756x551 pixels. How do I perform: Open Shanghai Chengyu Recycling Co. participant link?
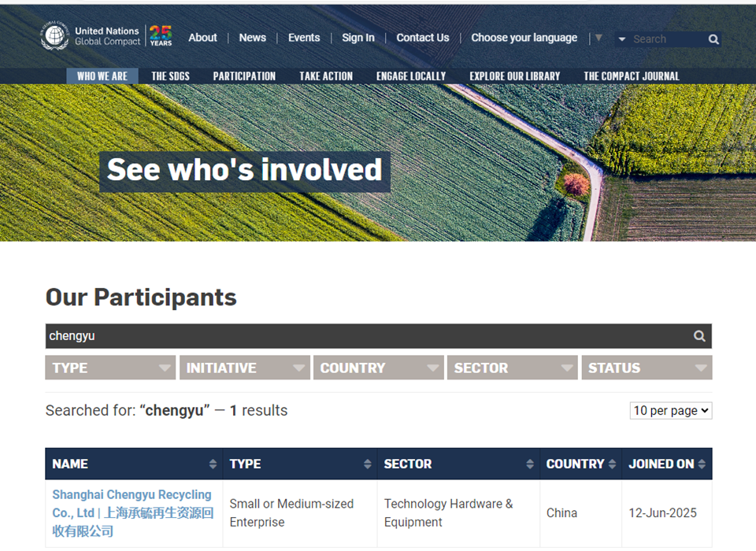pyautogui.click(x=132, y=513)
